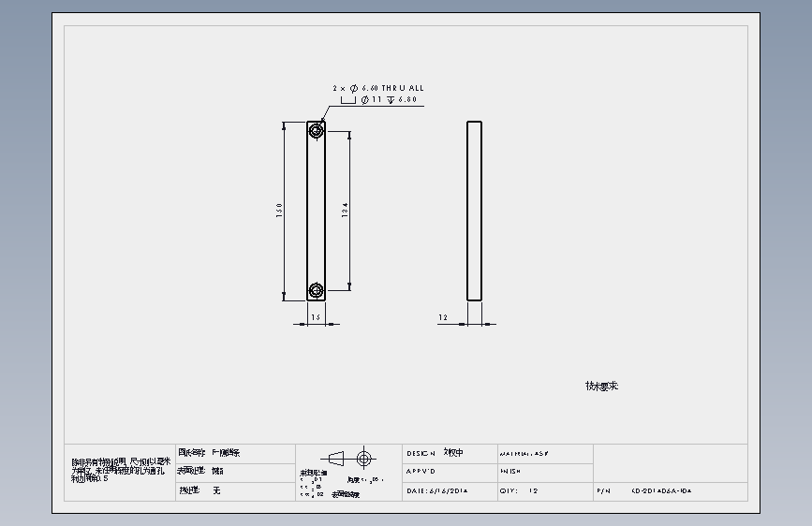Image resolution: width=812 pixels, height=526 pixels.
Task: Click the APPV'D field in title block
Action: click(x=450, y=473)
